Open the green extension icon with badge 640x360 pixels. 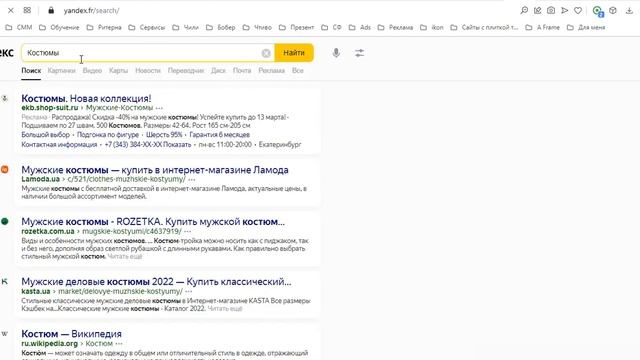pos(598,11)
